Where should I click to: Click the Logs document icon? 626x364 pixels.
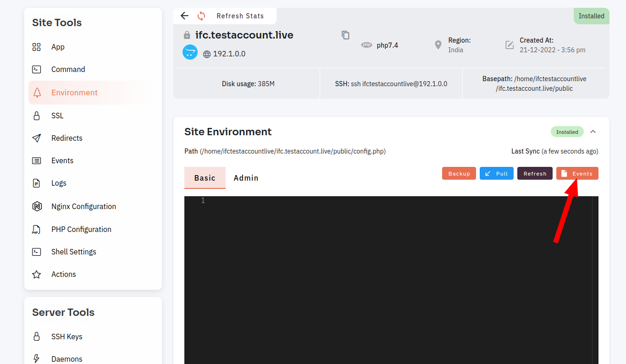coord(37,183)
